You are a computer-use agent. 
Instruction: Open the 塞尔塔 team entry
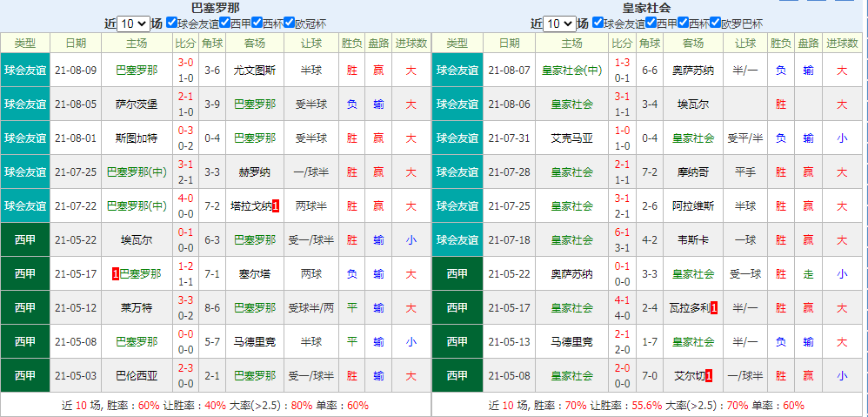coord(255,274)
